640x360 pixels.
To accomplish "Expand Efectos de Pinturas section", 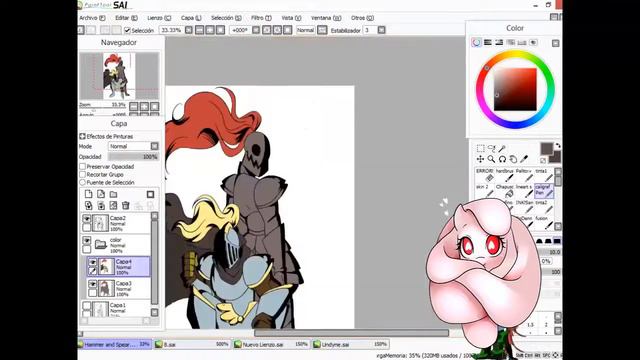I will [x=82, y=136].
